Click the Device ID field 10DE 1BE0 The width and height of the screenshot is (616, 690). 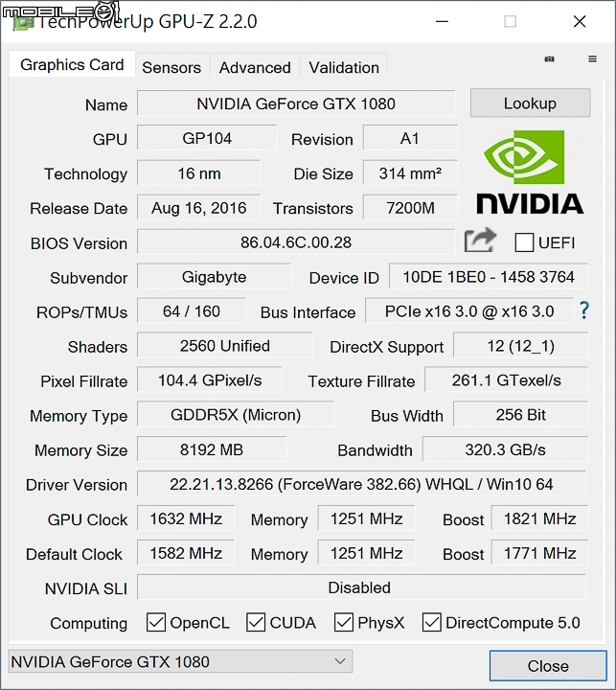coord(489,276)
